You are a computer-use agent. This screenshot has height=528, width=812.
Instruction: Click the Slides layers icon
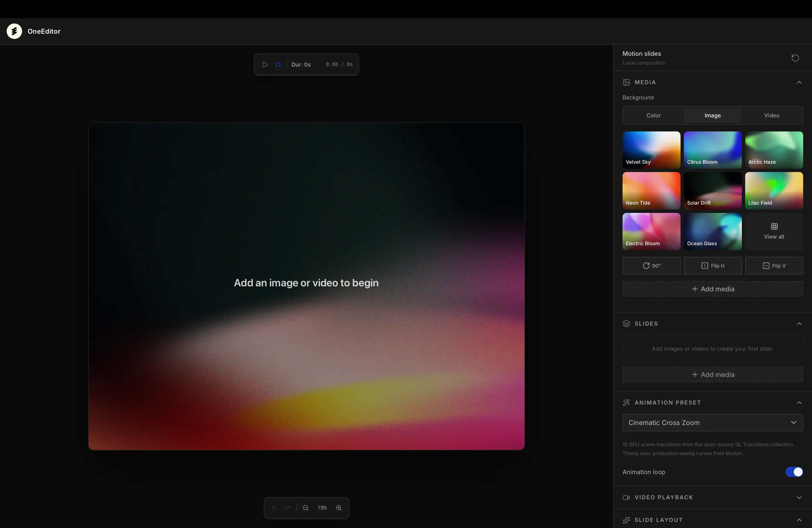coord(626,324)
